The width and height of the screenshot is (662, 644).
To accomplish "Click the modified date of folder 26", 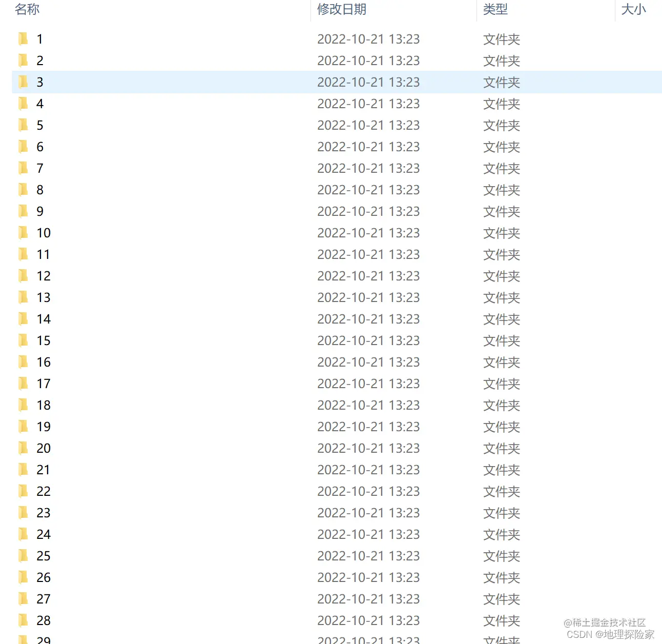I will coord(368,577).
